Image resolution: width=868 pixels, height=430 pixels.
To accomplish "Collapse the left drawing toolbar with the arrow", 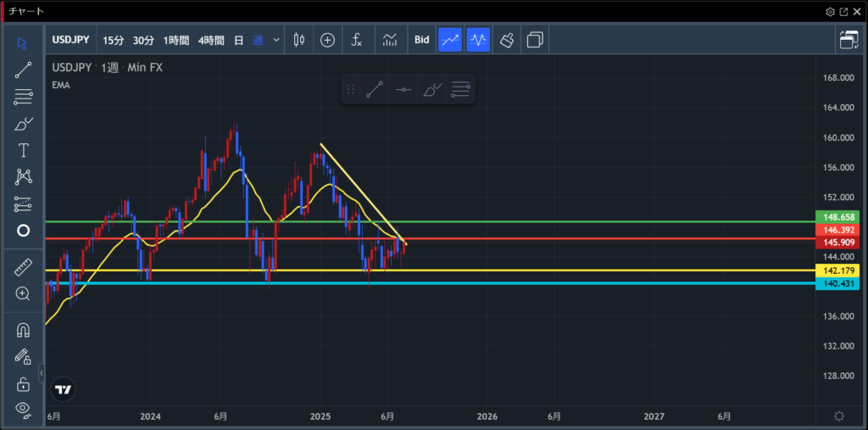I will (x=42, y=373).
